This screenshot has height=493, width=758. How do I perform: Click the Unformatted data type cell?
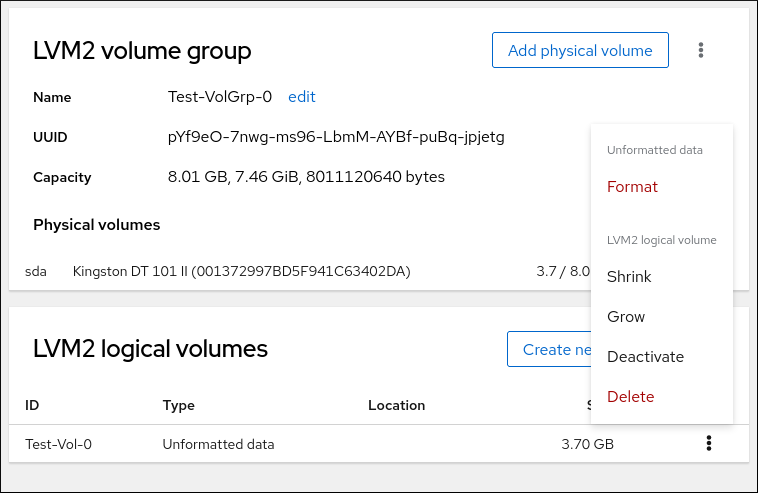tap(218, 444)
